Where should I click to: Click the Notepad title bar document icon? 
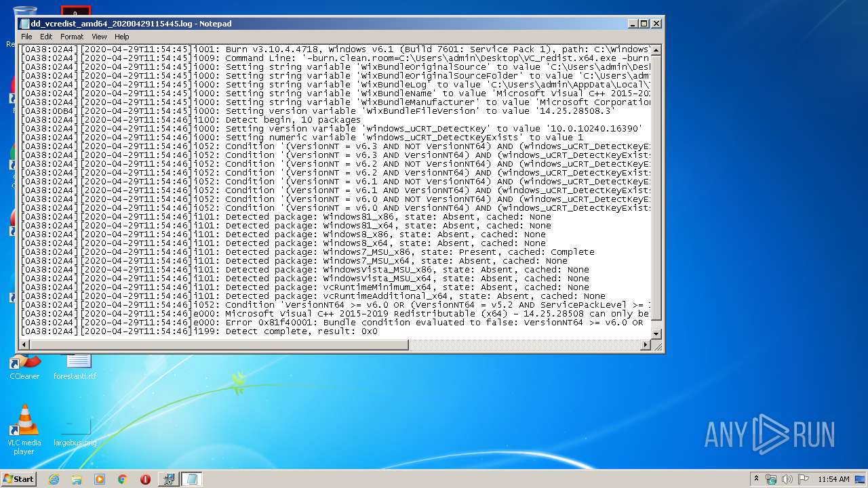(x=25, y=24)
